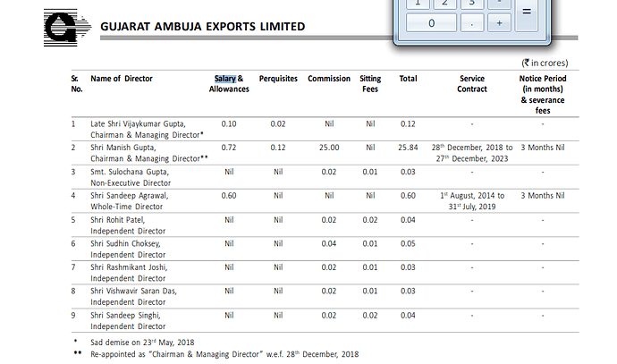Click the 'Notice Period (in months)' column header

click(x=543, y=83)
